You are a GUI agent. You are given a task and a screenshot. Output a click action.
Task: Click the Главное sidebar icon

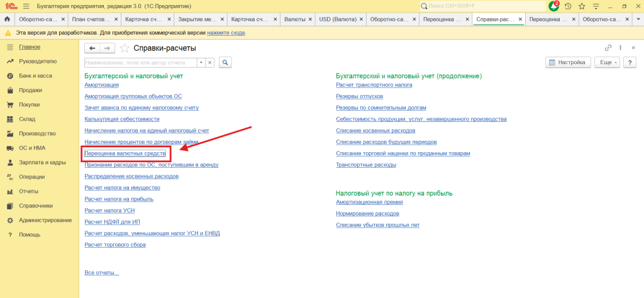10,47
